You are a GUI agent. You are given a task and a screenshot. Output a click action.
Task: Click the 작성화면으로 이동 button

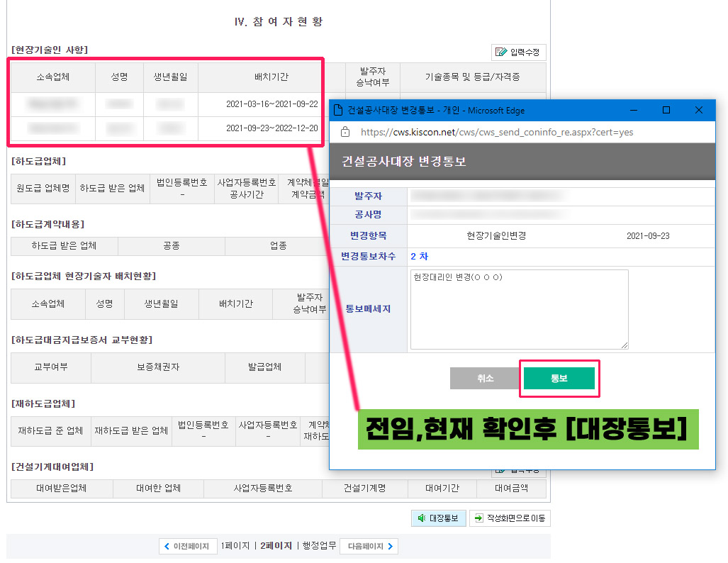pyautogui.click(x=510, y=518)
